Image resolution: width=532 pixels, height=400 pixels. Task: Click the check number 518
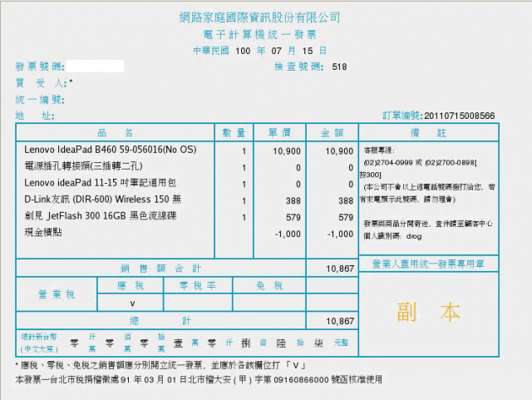tap(339, 67)
